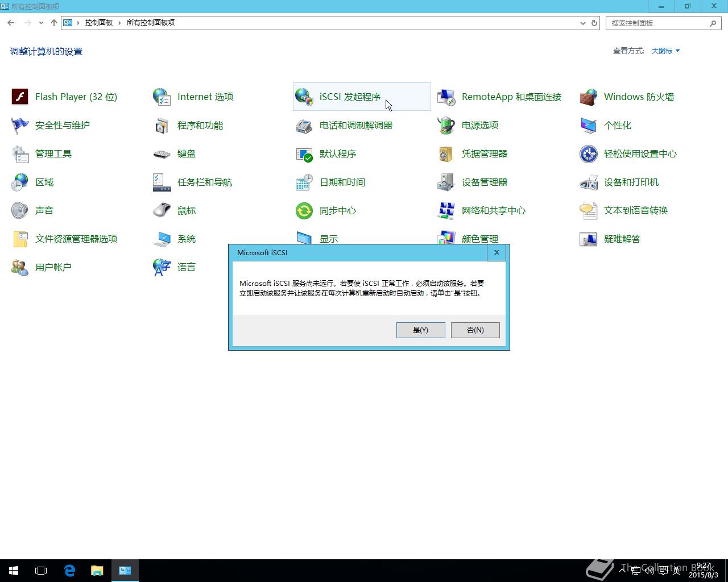Click the 显示 label

coord(329,239)
